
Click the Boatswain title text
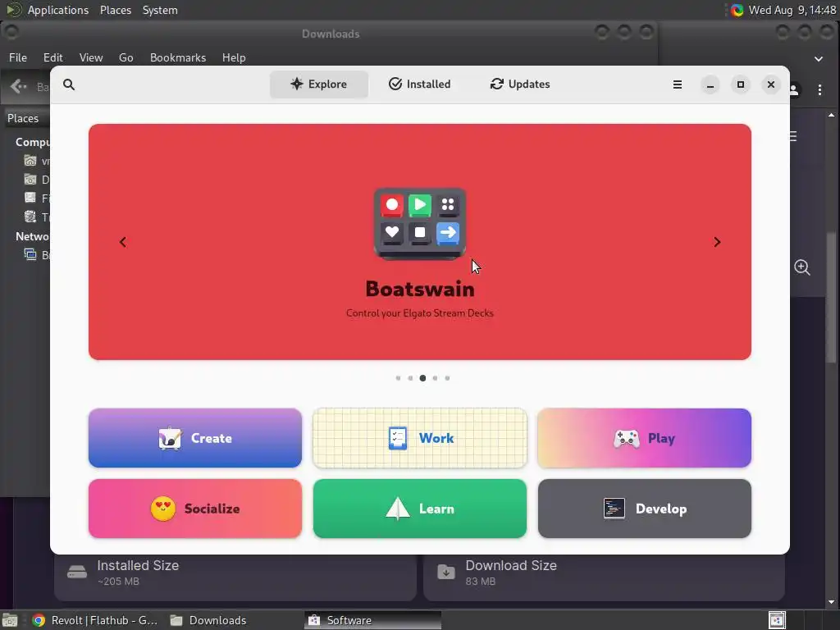point(420,290)
